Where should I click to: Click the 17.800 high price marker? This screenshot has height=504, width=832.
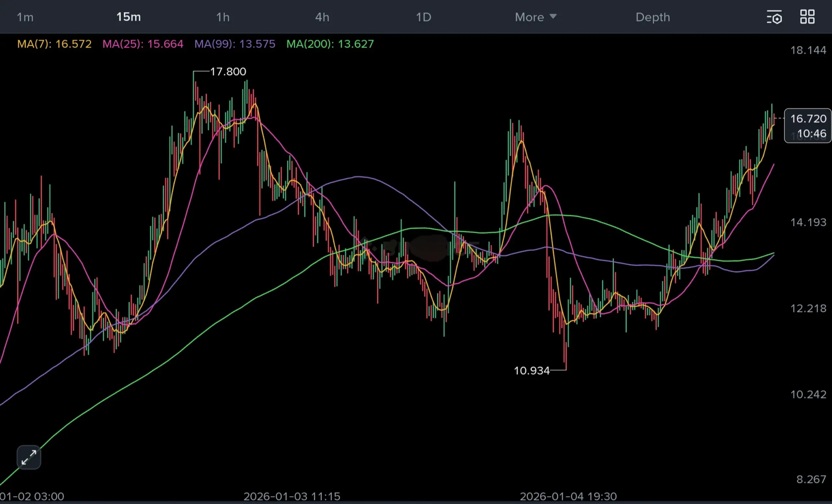(228, 71)
